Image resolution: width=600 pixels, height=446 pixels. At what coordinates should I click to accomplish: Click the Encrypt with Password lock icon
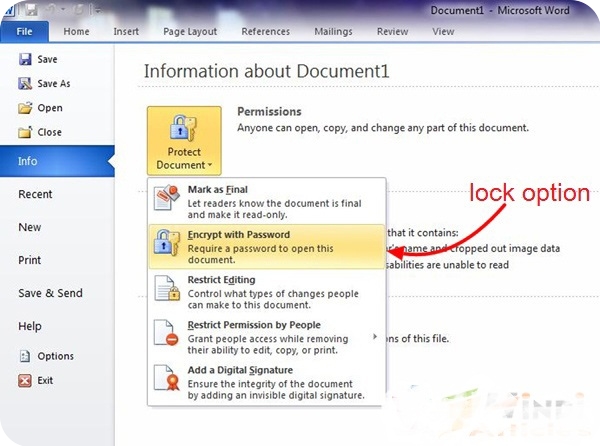[x=167, y=243]
